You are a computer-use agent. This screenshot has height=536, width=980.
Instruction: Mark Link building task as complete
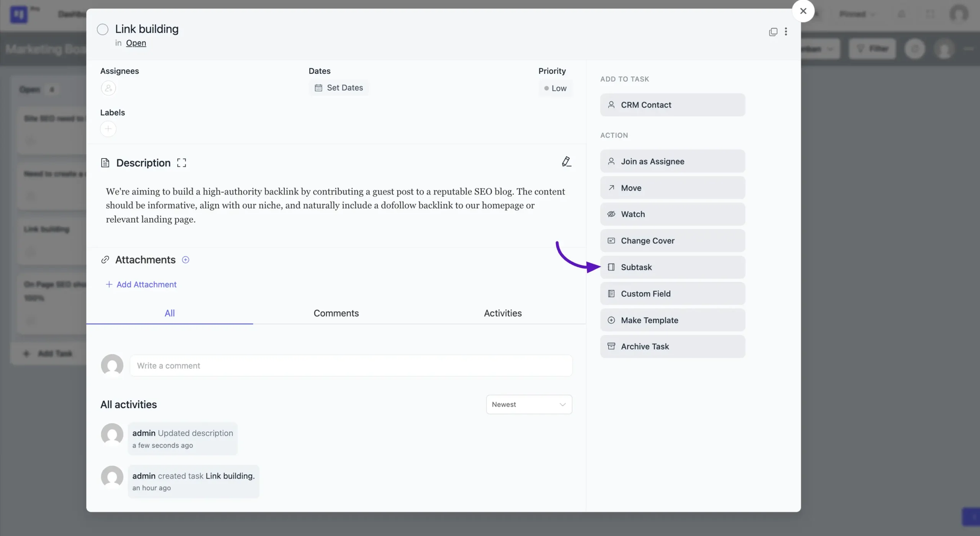tap(103, 29)
